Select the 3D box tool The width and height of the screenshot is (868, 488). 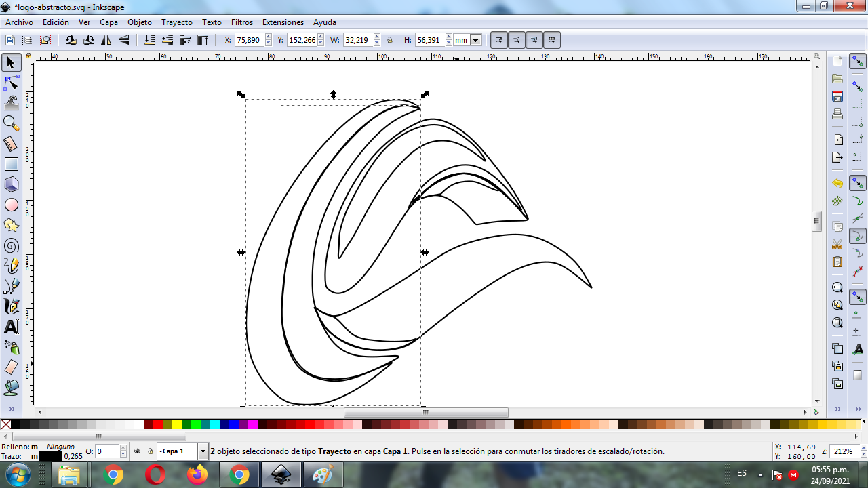(x=12, y=184)
